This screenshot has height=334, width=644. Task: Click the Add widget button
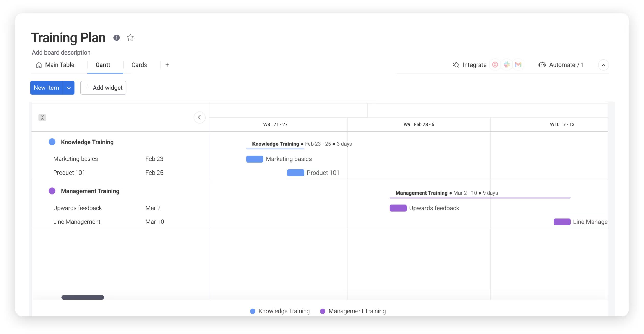coord(103,87)
